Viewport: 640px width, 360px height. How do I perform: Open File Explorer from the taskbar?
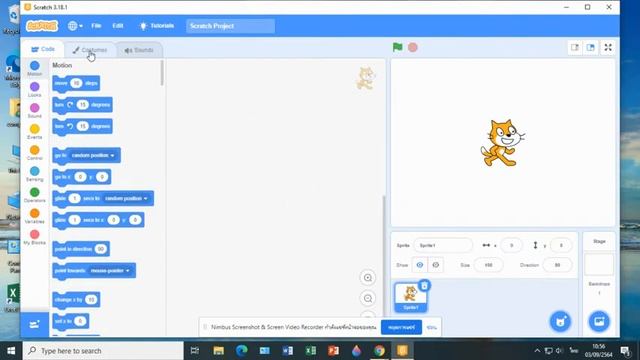click(218, 351)
